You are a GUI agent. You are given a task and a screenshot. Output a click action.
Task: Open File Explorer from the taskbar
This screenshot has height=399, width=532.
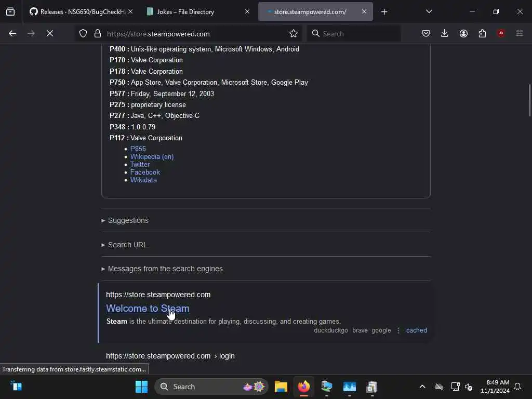coord(281,387)
